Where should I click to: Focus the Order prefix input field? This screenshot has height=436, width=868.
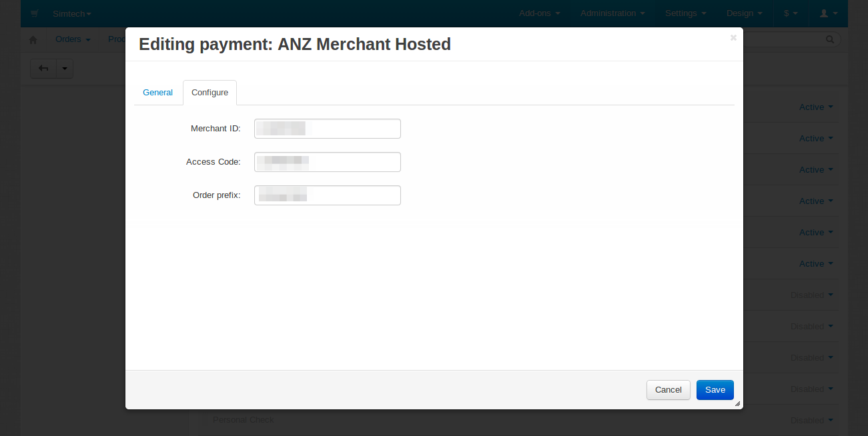[x=328, y=195]
